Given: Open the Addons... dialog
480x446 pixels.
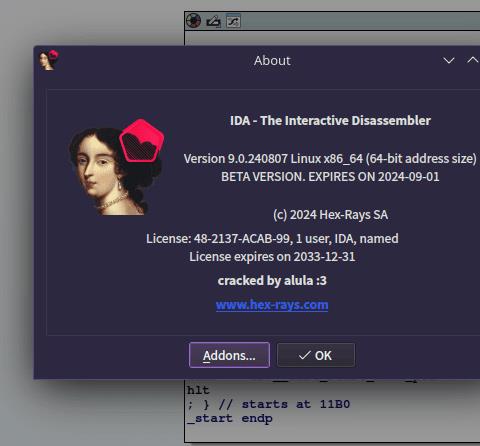Looking at the screenshot, I should click(229, 355).
